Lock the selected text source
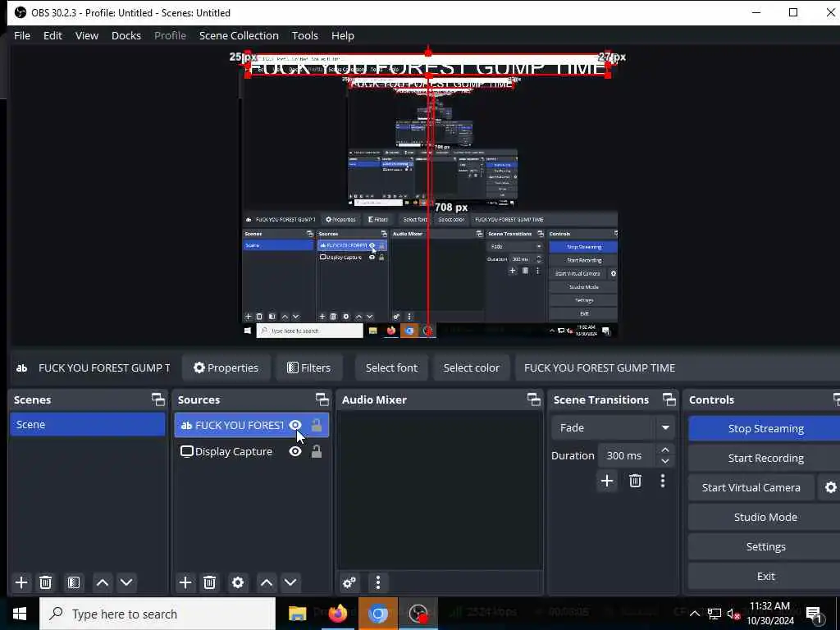 (x=317, y=425)
